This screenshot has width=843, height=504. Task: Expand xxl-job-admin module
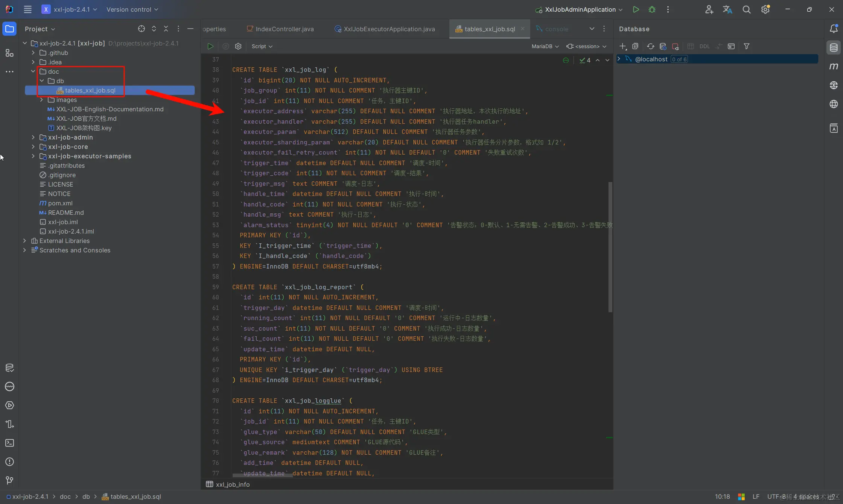(33, 137)
